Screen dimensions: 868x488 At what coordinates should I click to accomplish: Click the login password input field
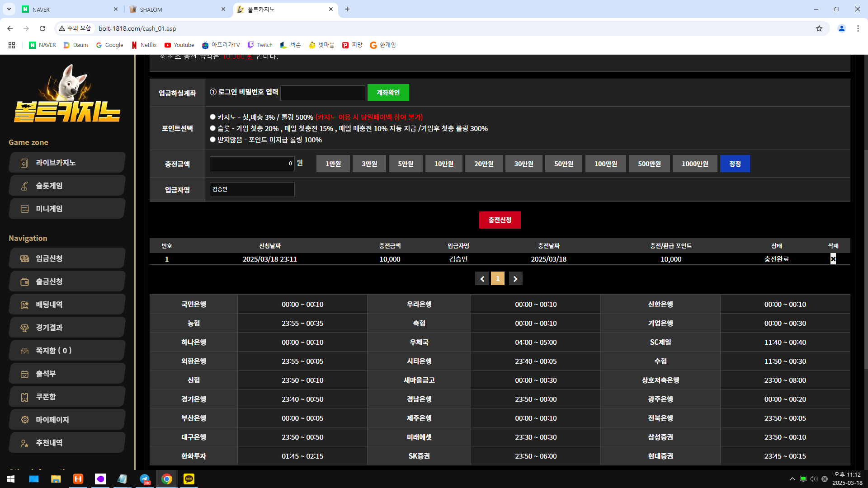pos(322,93)
